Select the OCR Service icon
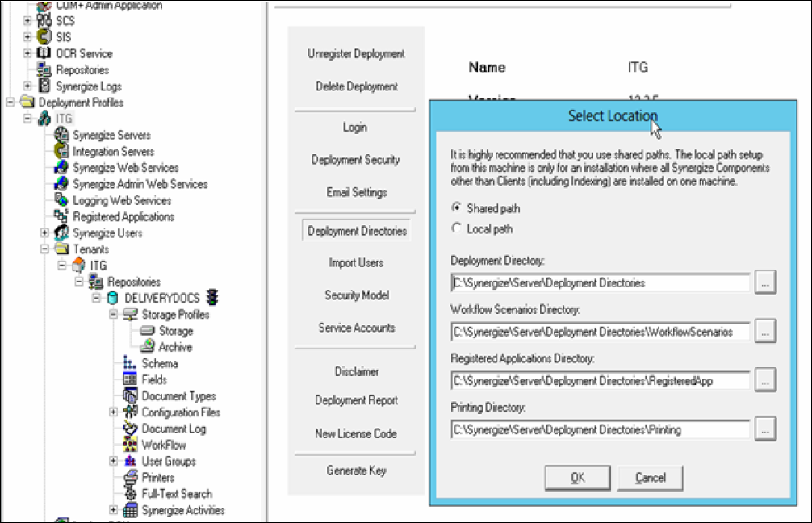Viewport: 812px width, 523px height. pos(44,52)
